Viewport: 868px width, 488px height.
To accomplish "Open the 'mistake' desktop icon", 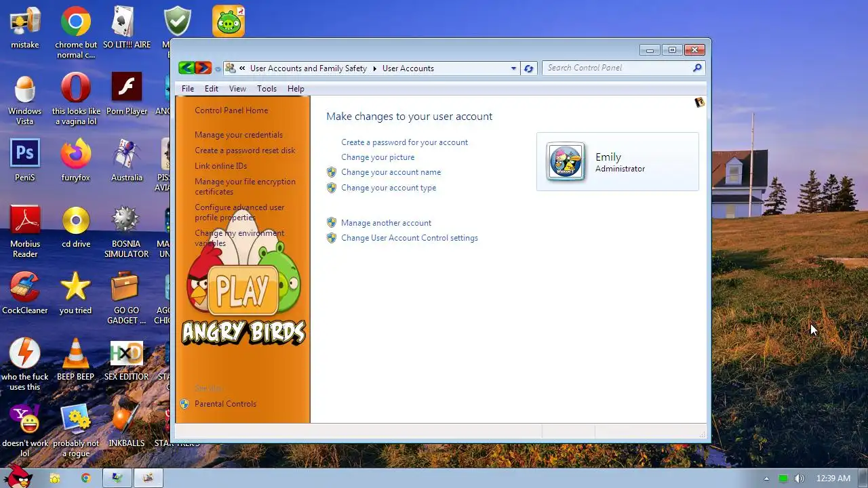I will click(x=25, y=28).
